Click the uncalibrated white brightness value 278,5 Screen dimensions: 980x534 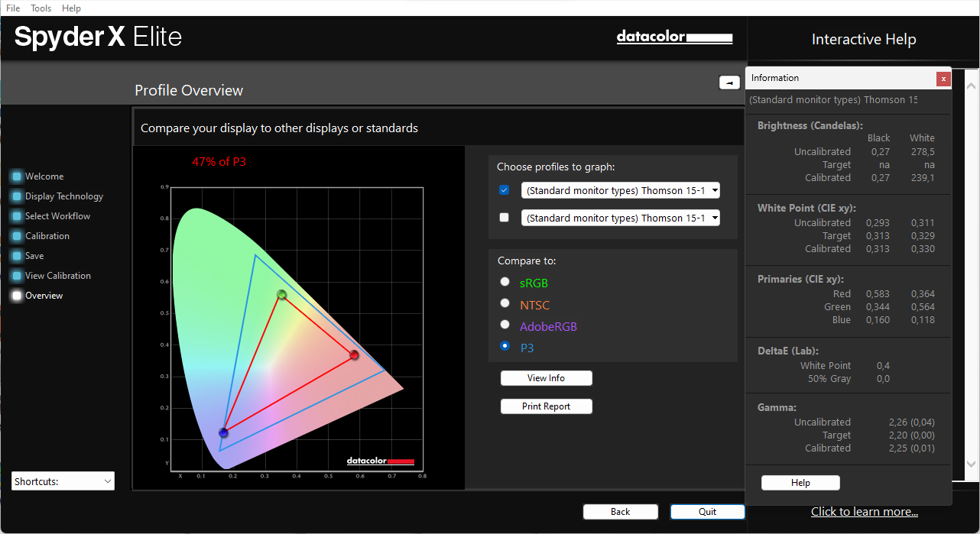tap(922, 152)
